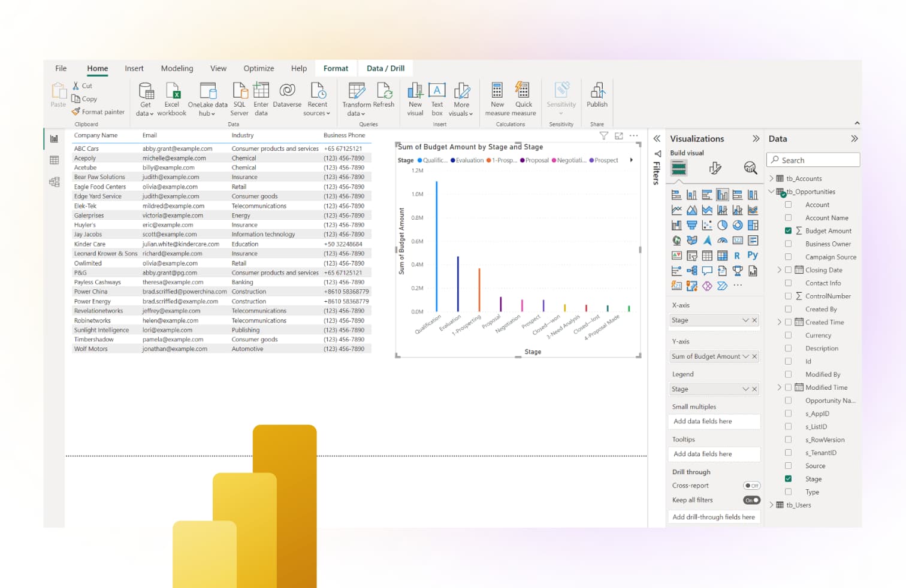Click the Refresh queries icon
906x588 pixels.
pos(383,92)
